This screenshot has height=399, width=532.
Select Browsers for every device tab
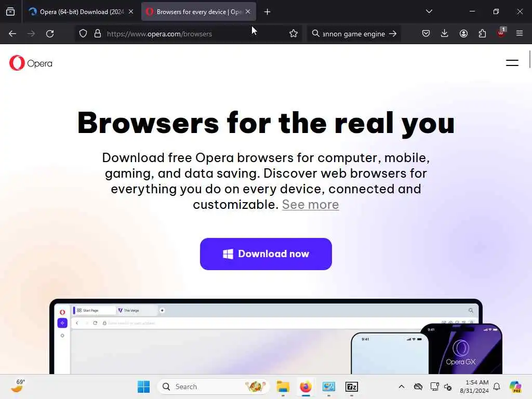[198, 11]
